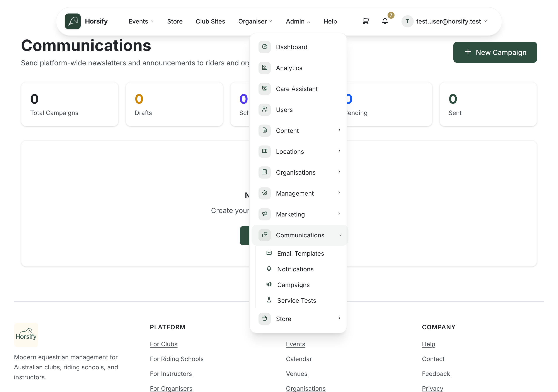Image resolution: width=558 pixels, height=392 pixels.
Task: Expand the Locations submenu chevron
Action: tap(339, 151)
